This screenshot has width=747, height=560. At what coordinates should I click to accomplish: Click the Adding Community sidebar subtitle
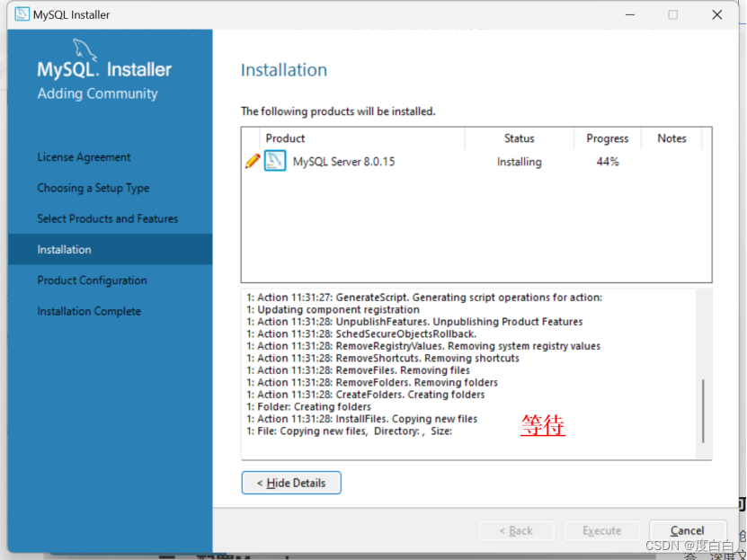point(98,93)
